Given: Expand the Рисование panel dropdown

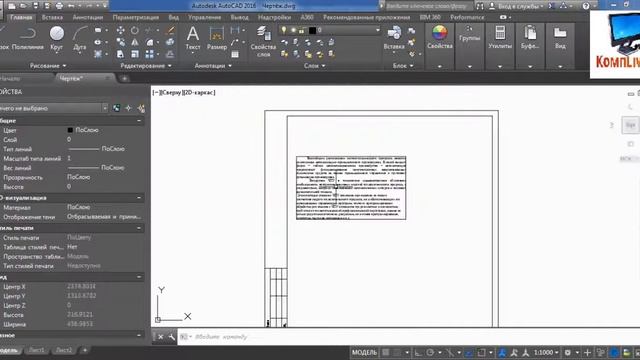Looking at the screenshot, I should click(48, 66).
